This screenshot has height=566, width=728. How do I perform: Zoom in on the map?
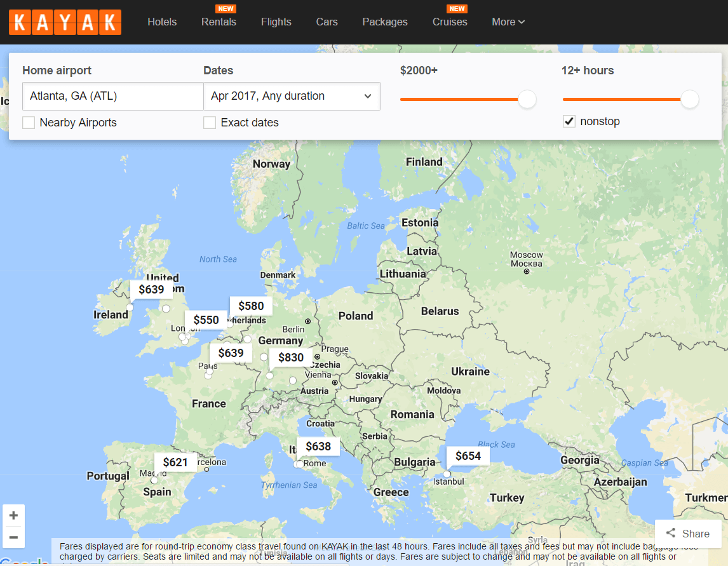(x=13, y=515)
